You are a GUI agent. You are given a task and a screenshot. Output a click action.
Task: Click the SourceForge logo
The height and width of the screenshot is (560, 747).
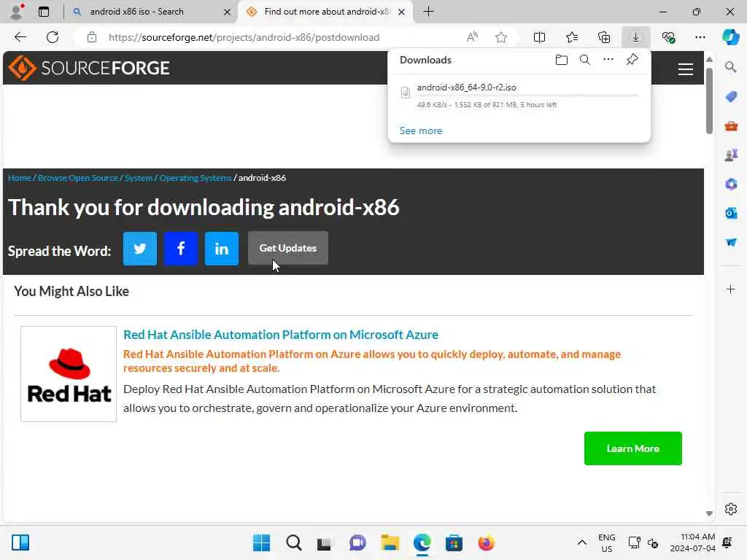click(89, 68)
